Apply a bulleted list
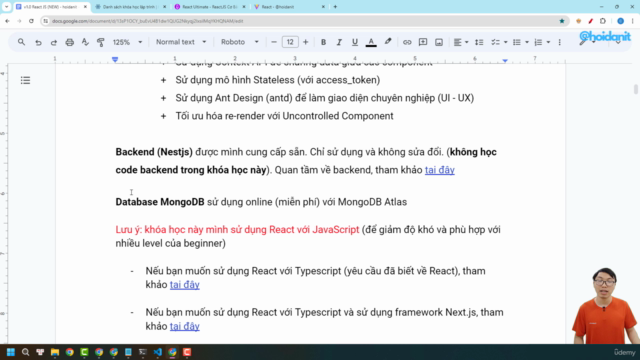This screenshot has width=640, height=360. tap(517, 42)
